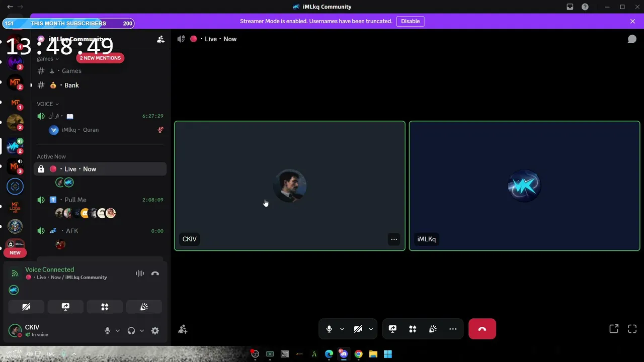Open the Help question mark icon
This screenshot has height=362, width=644.
pos(585,7)
